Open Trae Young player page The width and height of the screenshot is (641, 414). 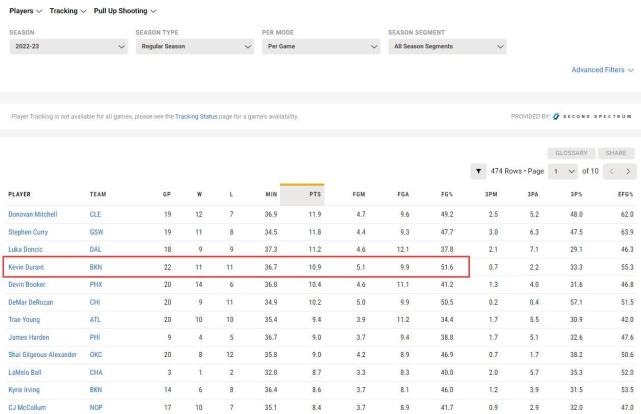point(24,320)
